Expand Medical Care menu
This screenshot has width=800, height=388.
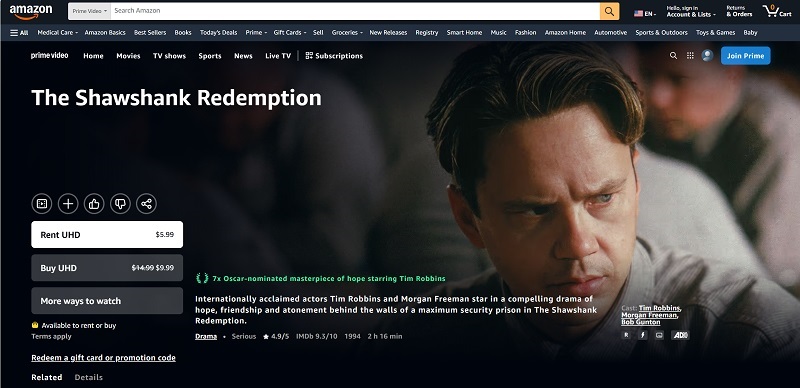[57, 33]
